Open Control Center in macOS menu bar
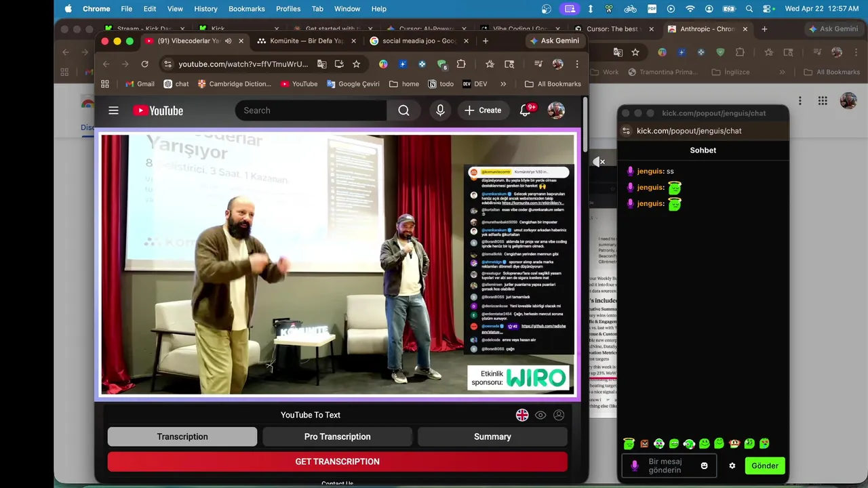This screenshot has width=868, height=488. click(768, 9)
